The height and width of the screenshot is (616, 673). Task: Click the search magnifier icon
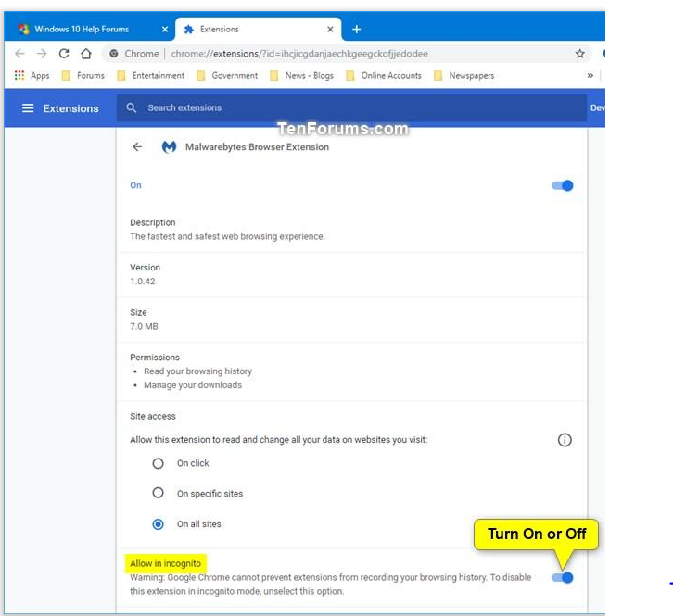[x=132, y=107]
